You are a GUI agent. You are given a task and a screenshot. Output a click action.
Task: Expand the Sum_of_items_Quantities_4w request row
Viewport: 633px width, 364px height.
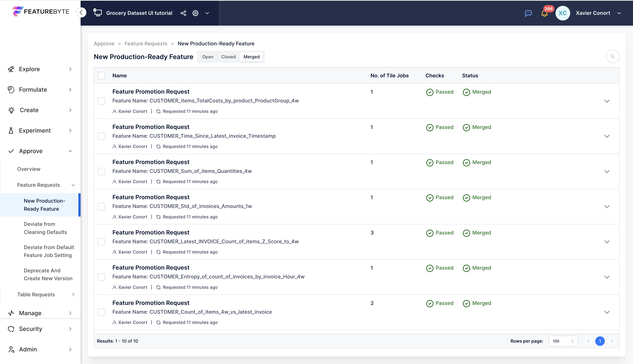(x=607, y=172)
